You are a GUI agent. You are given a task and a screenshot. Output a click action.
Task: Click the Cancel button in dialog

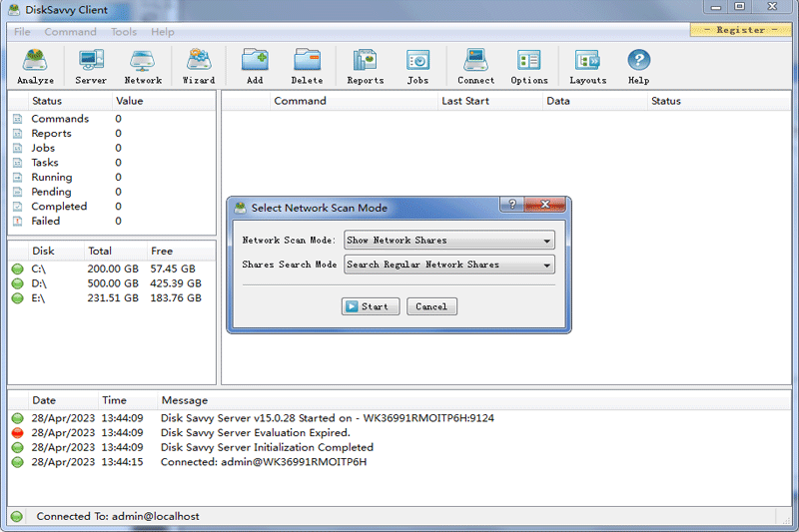[431, 306]
